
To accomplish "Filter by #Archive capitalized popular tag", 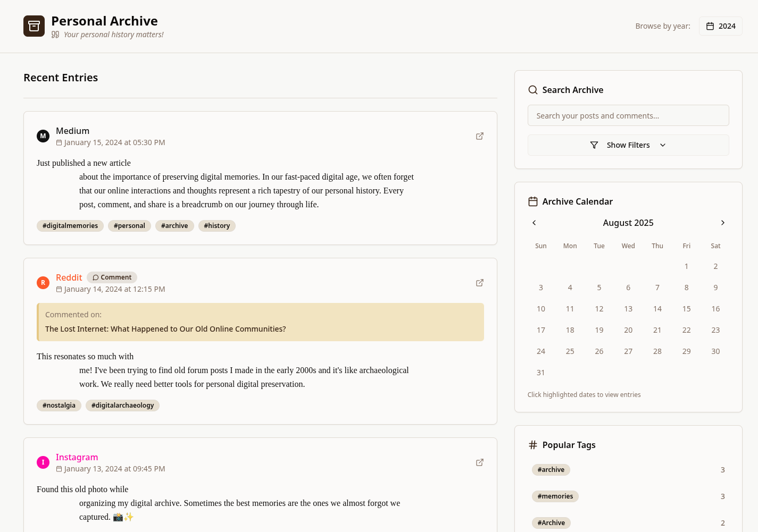I will (551, 523).
